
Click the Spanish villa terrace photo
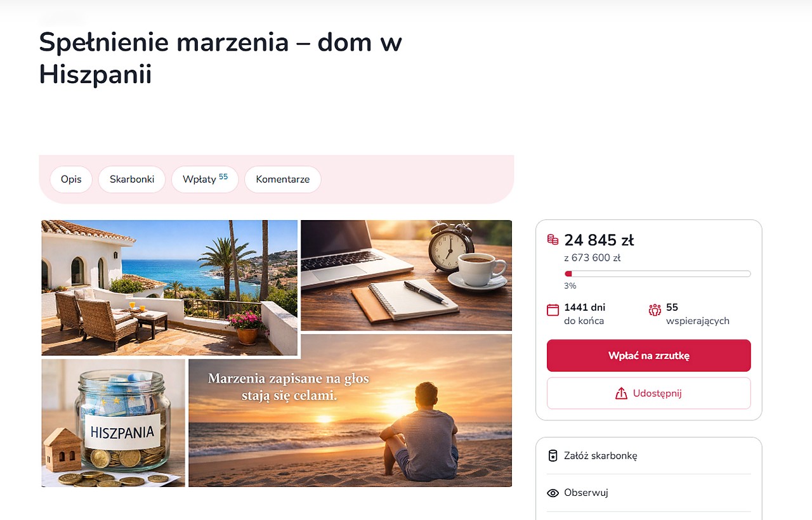169,288
